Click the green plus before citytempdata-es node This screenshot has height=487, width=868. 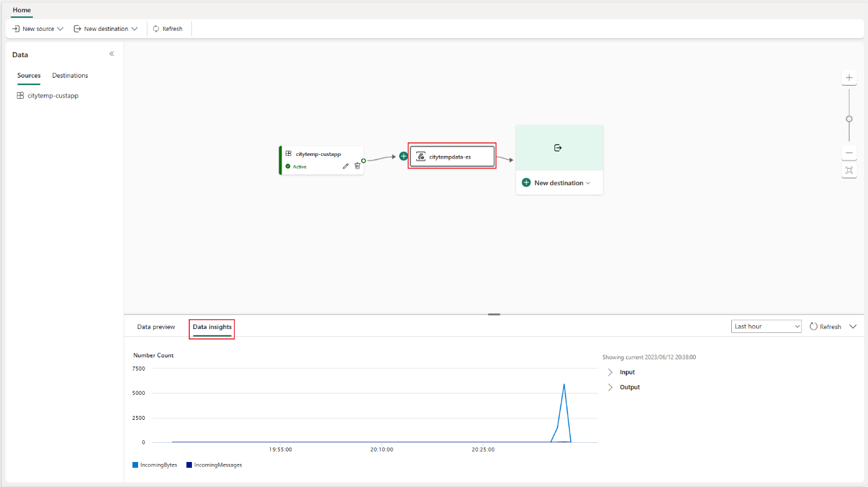pos(404,156)
